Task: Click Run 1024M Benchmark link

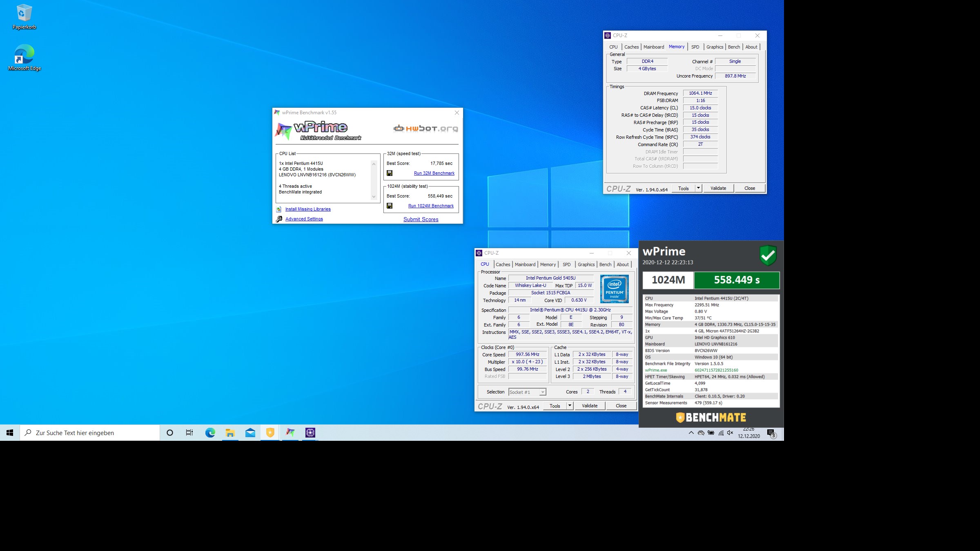Action: pos(431,206)
